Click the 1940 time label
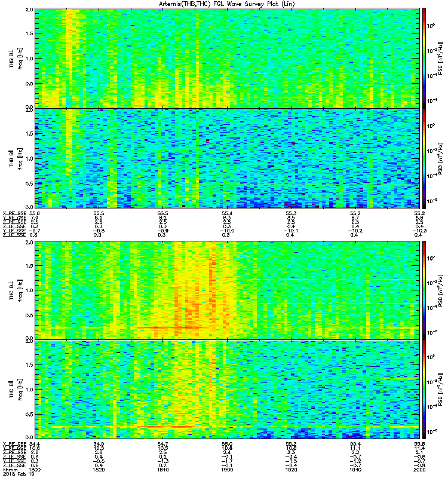This screenshot has height=478, width=448. tap(355, 470)
